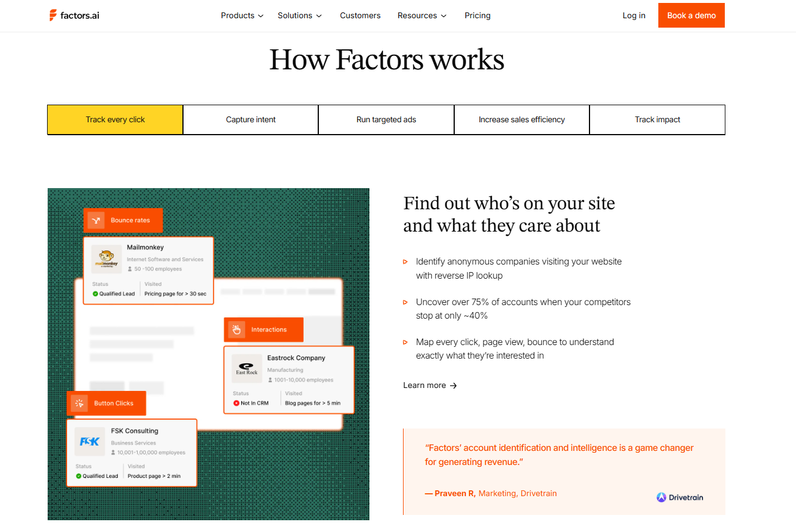The width and height of the screenshot is (796, 532).
Task: Click the Book a demo button
Action: [x=691, y=15]
